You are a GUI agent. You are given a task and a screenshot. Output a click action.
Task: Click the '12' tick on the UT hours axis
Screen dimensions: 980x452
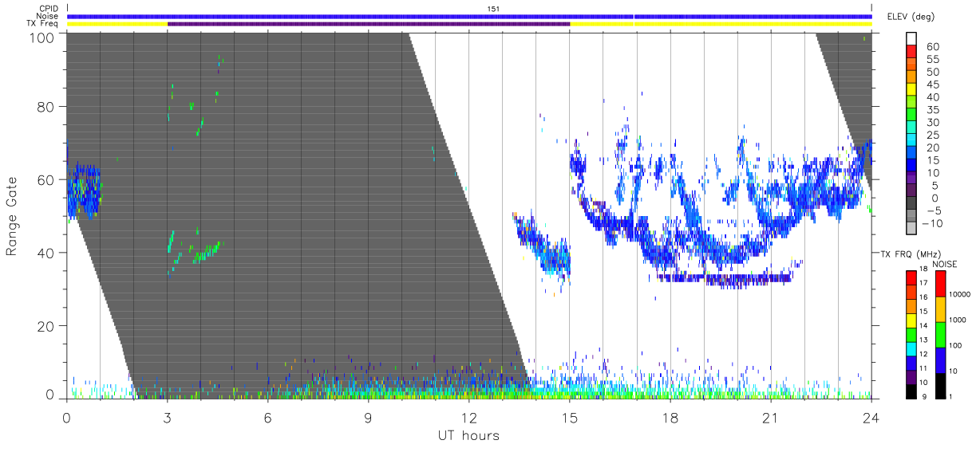pyautogui.click(x=468, y=418)
